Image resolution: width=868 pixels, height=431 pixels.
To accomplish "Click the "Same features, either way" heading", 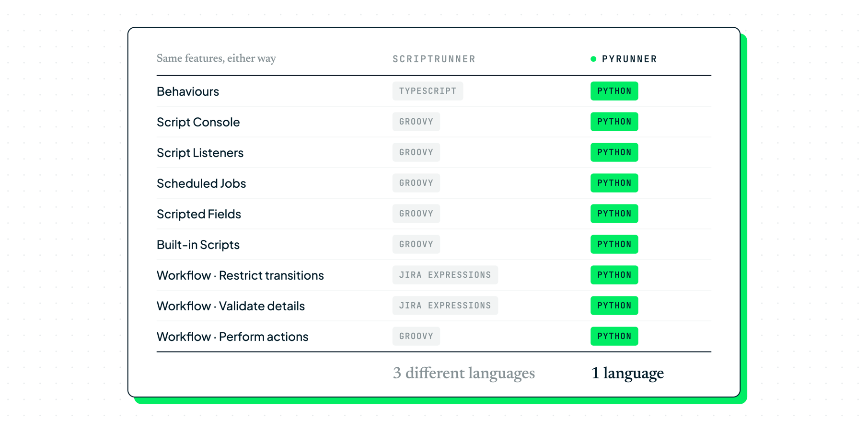I will 216,58.
